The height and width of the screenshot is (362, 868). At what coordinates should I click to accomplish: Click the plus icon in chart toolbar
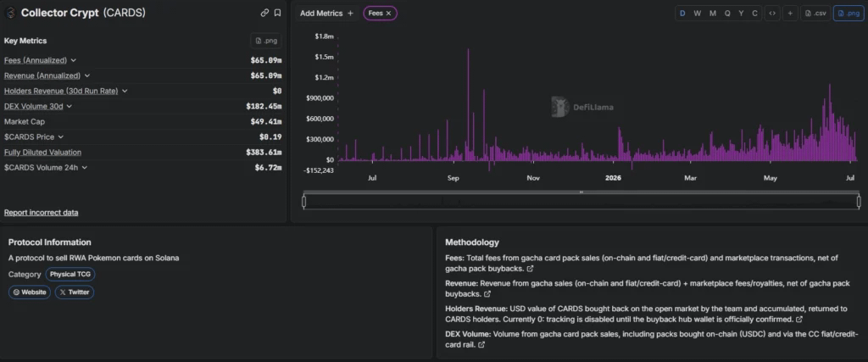(791, 14)
